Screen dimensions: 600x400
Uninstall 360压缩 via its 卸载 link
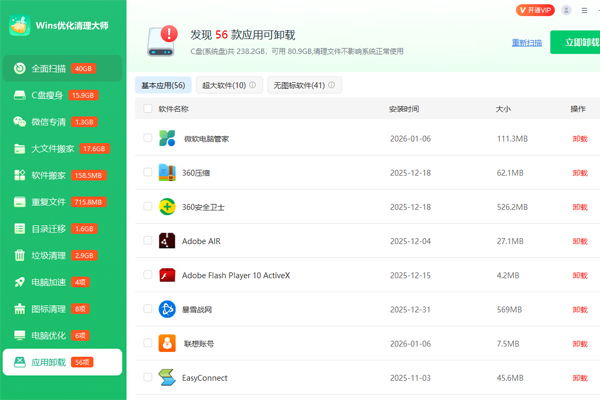(580, 173)
